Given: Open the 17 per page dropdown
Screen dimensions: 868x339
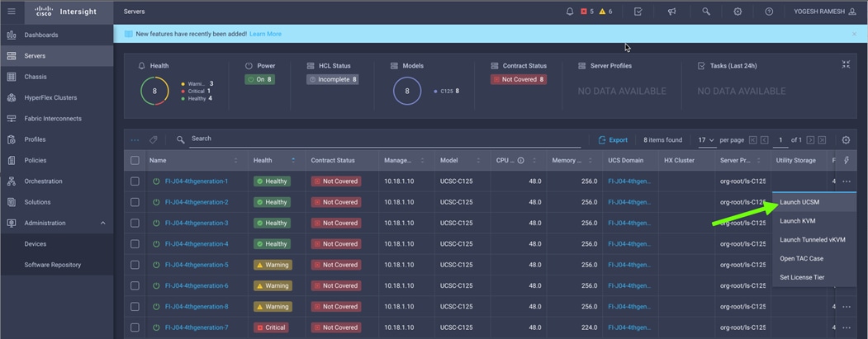Looking at the screenshot, I should [x=706, y=140].
